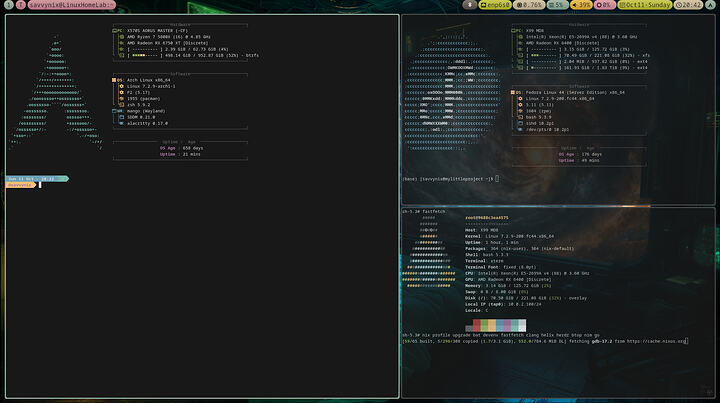This screenshot has height=403, width=720.
Task: Focus the (base) savvynix@mylittleproject prompt
Action: [x=450, y=179]
